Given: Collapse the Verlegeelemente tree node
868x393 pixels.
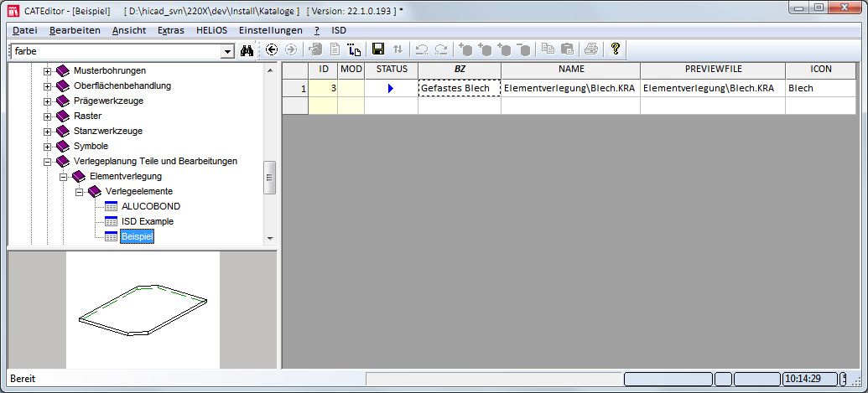Looking at the screenshot, I should [x=79, y=192].
